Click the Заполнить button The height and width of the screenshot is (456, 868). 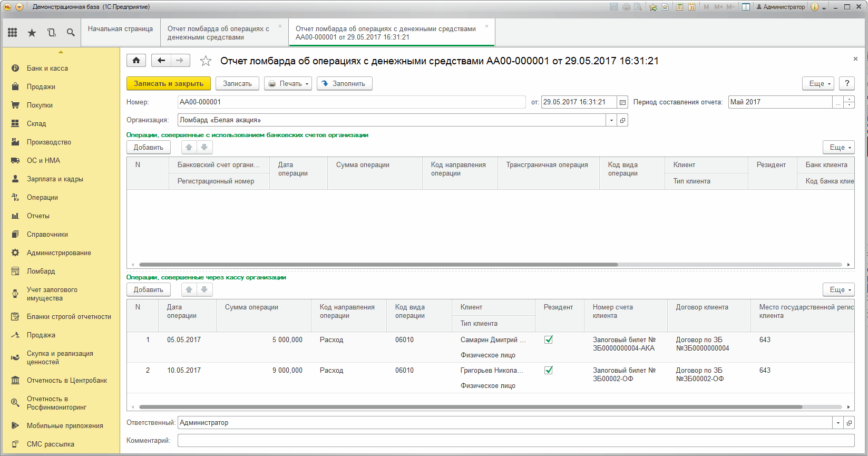tap(345, 83)
